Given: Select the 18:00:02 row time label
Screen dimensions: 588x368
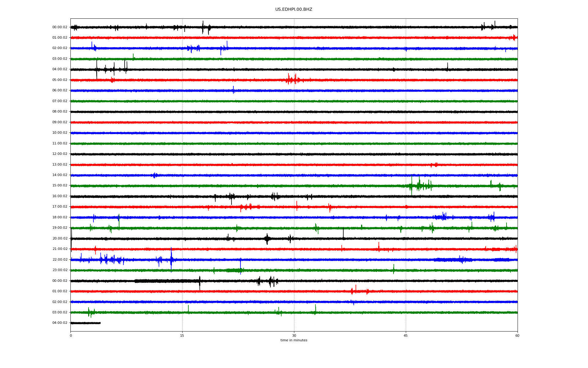Looking at the screenshot, I should point(60,217).
